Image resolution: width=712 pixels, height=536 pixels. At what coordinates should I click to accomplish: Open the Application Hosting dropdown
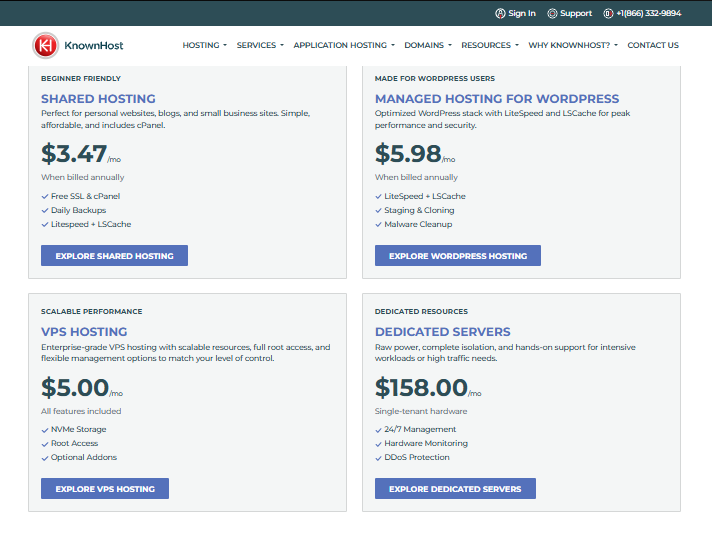tap(344, 45)
